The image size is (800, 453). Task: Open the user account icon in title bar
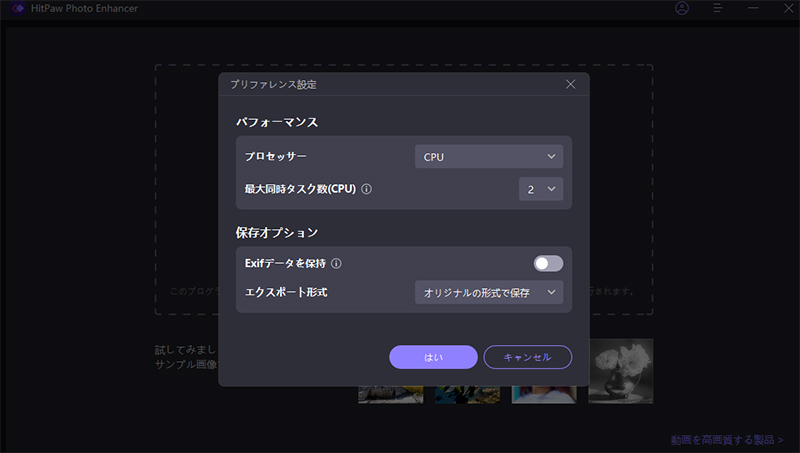(x=682, y=8)
